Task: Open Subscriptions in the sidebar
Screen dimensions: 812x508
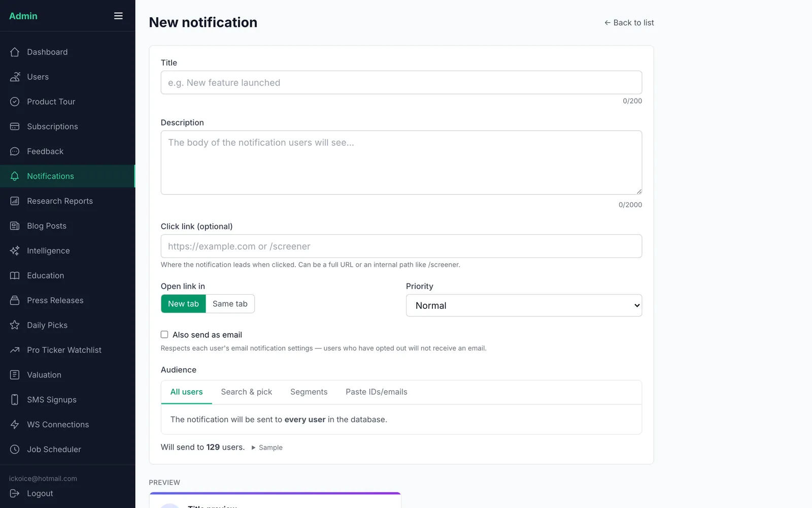Action: click(x=67, y=126)
